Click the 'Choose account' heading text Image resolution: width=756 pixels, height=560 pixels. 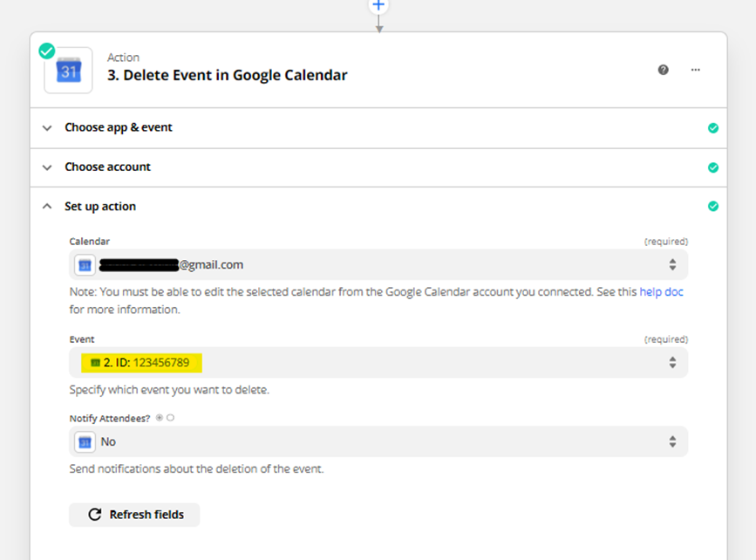click(x=107, y=167)
